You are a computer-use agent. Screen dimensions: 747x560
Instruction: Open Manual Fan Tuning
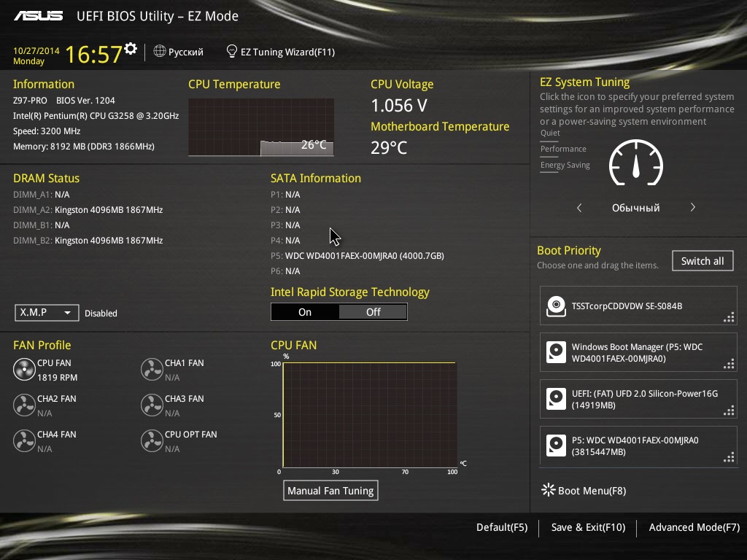[x=330, y=491]
